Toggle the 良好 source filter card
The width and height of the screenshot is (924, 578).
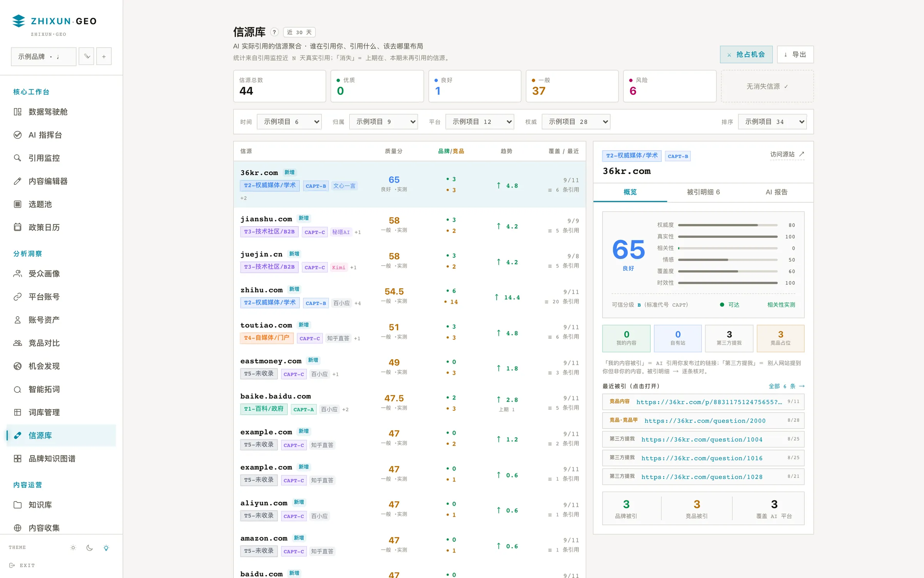point(475,86)
